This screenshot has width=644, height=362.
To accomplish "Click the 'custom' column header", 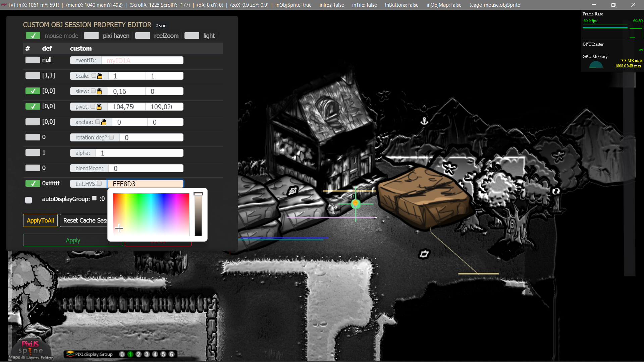I will 80,49.
